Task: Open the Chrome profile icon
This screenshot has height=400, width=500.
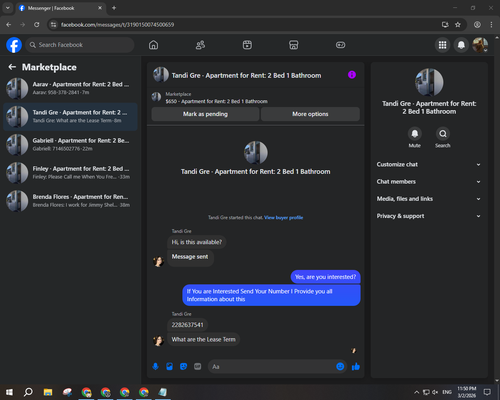Action: point(477,25)
